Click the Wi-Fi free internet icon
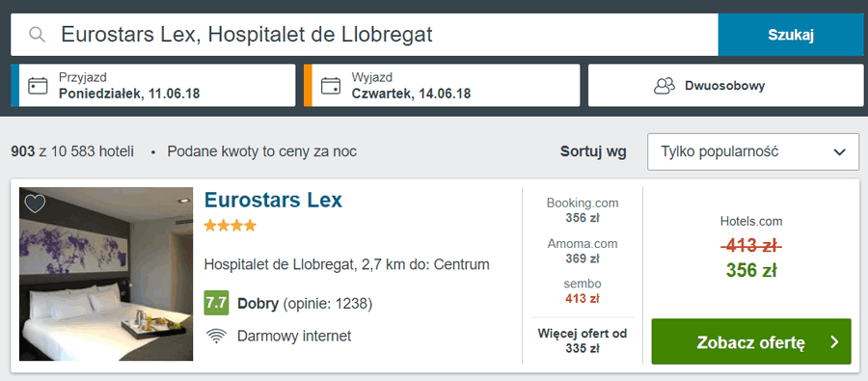 click(x=215, y=336)
